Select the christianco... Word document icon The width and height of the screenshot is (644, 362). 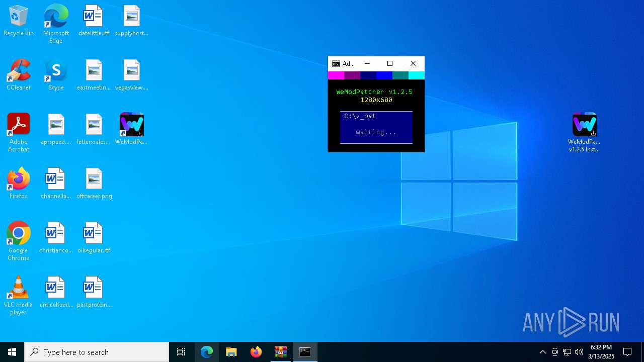(x=56, y=238)
